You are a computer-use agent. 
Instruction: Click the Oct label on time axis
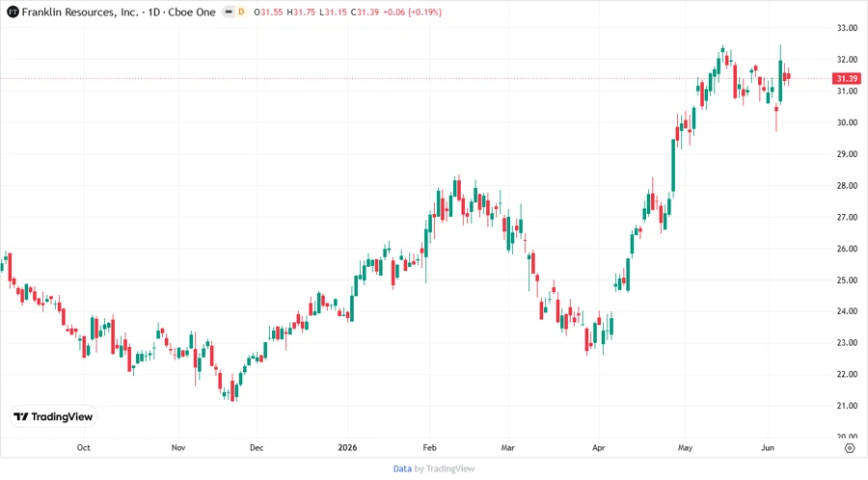click(84, 448)
